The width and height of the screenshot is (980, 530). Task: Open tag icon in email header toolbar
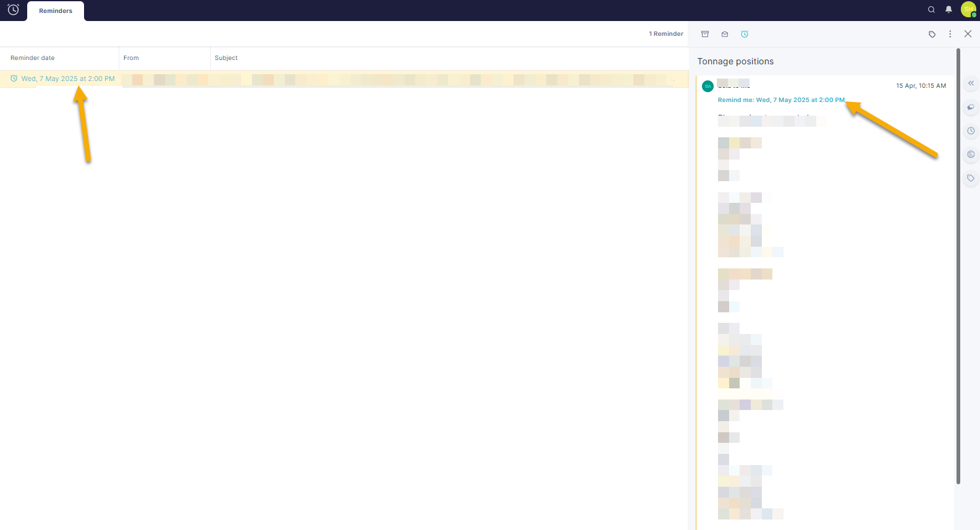click(932, 34)
